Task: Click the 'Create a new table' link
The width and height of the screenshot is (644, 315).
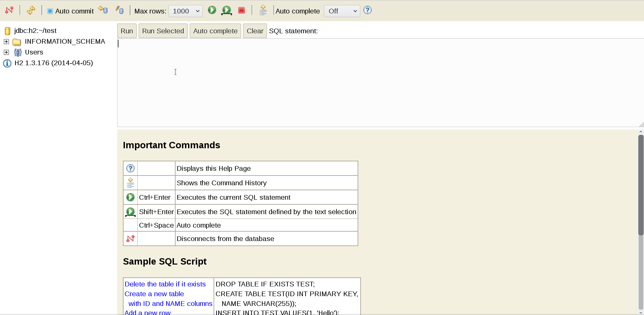Action: click(x=154, y=294)
